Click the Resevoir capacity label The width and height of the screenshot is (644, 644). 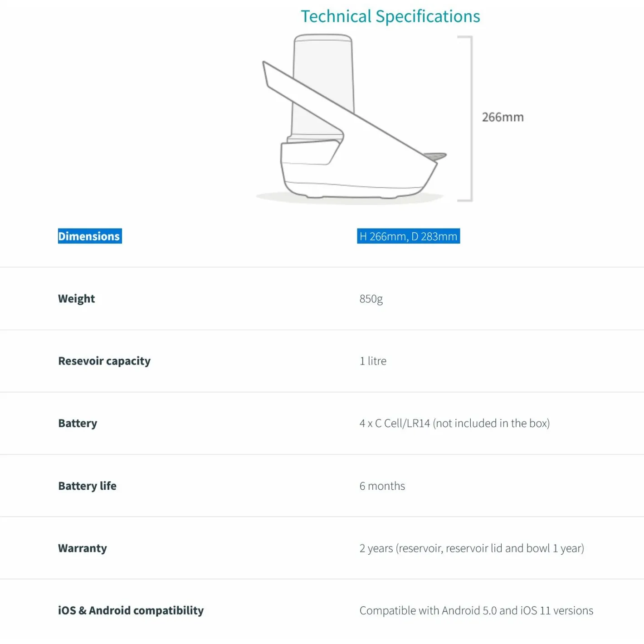click(104, 361)
